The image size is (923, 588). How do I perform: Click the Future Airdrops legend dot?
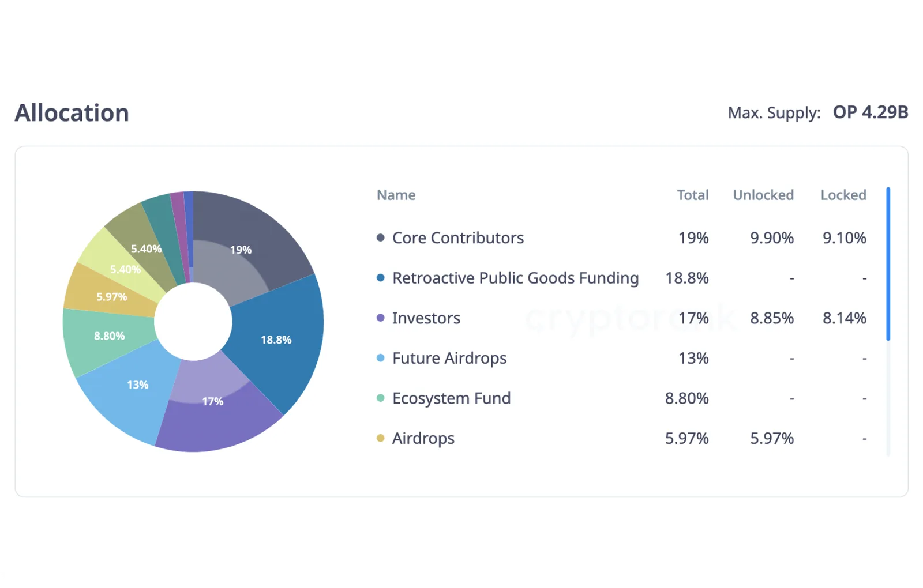point(380,358)
